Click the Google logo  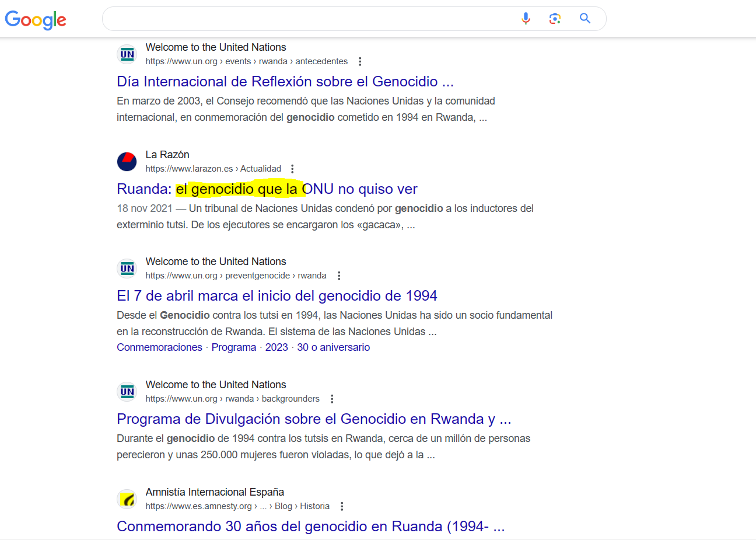tap(36, 20)
